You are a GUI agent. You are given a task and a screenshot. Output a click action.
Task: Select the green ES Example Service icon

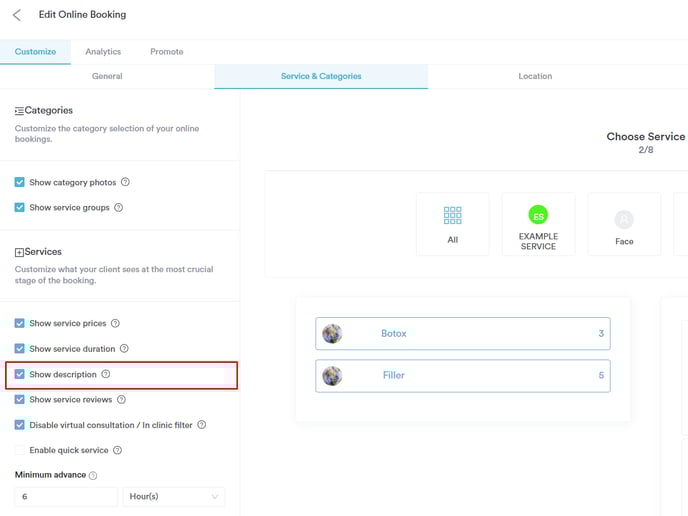(x=538, y=215)
